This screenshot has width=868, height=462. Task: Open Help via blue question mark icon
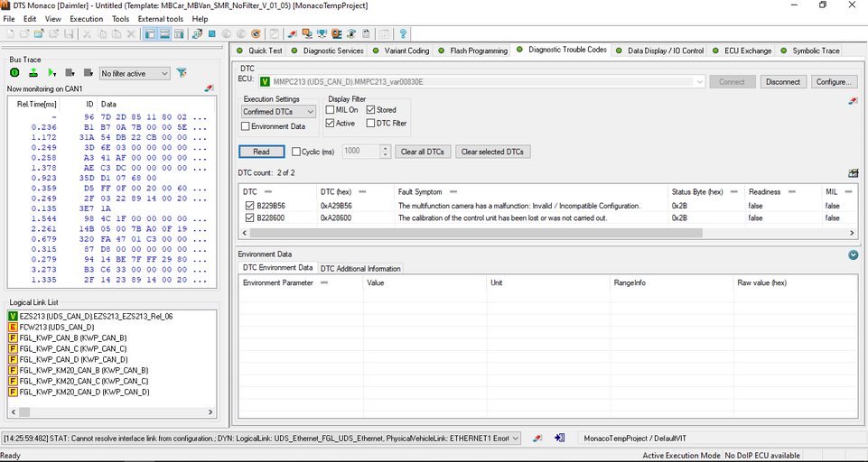tap(403, 33)
